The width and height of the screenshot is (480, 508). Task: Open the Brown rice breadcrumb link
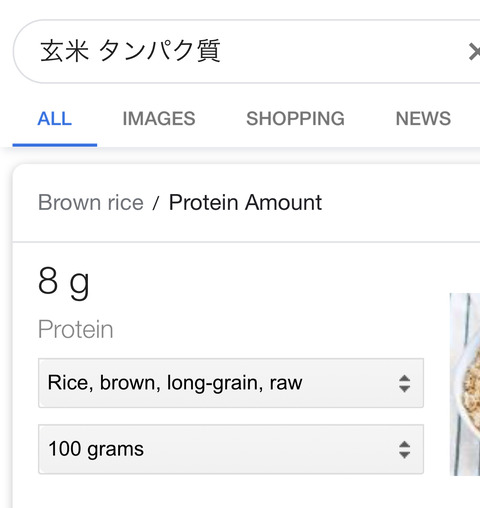[91, 202]
